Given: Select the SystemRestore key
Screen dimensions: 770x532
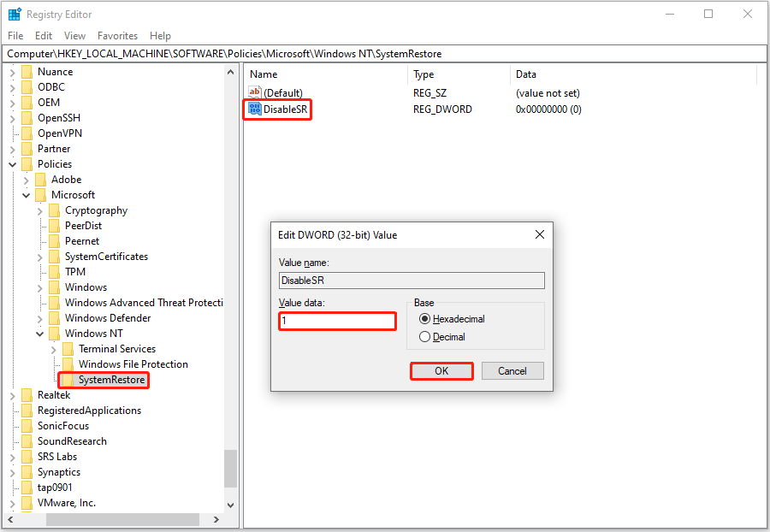Looking at the screenshot, I should coord(111,380).
